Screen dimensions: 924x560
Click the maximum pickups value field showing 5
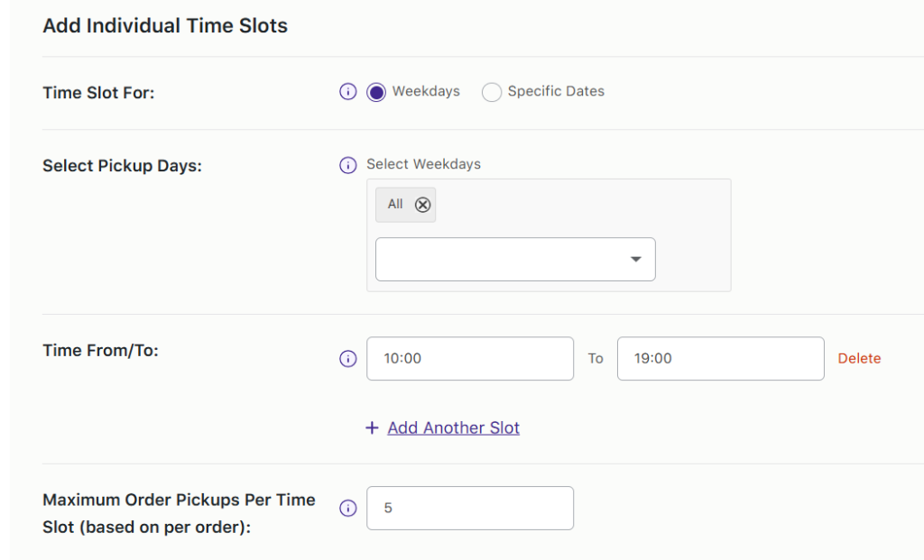tap(469, 508)
